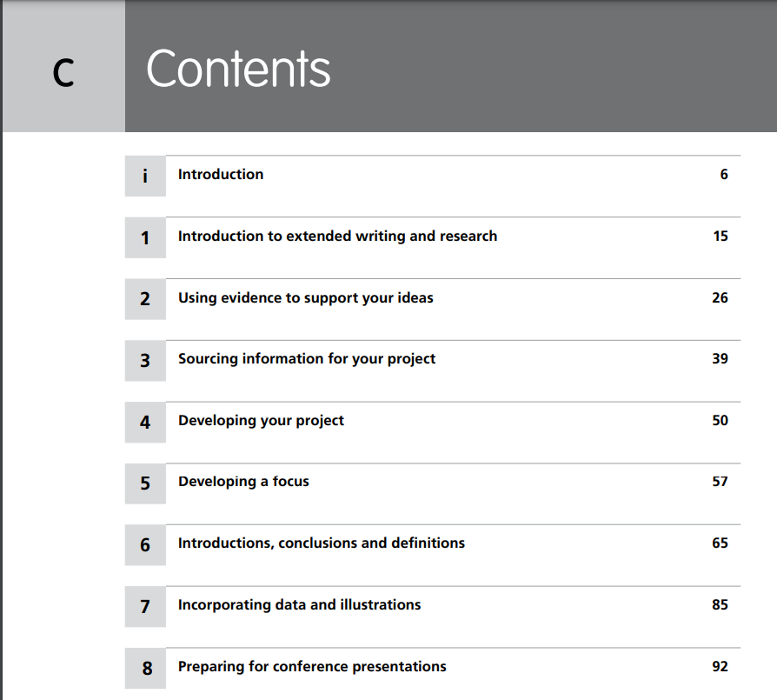Open chapter 1, Introduction to extended writing and research
The height and width of the screenshot is (700, 777).
(337, 237)
